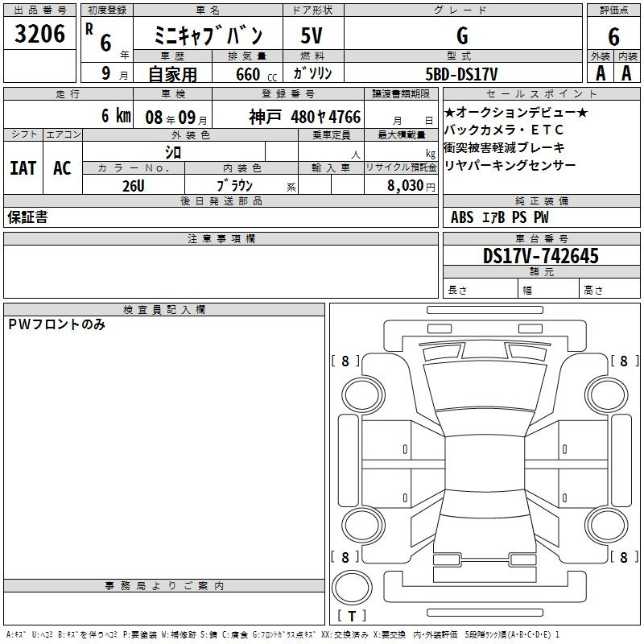
Task: Click the model code 5BD-DS17V
Action: coord(462,74)
